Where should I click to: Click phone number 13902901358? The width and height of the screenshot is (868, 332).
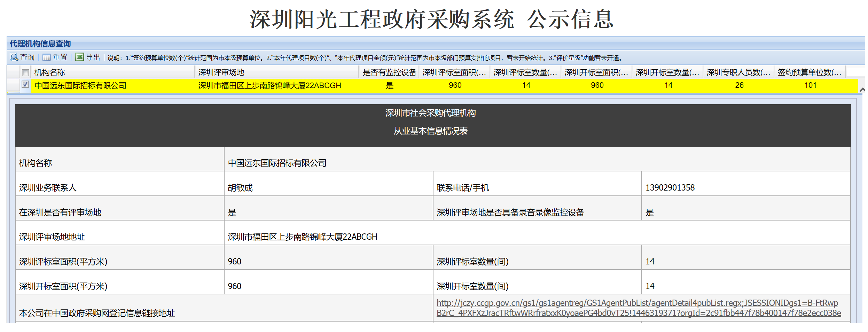pos(670,187)
